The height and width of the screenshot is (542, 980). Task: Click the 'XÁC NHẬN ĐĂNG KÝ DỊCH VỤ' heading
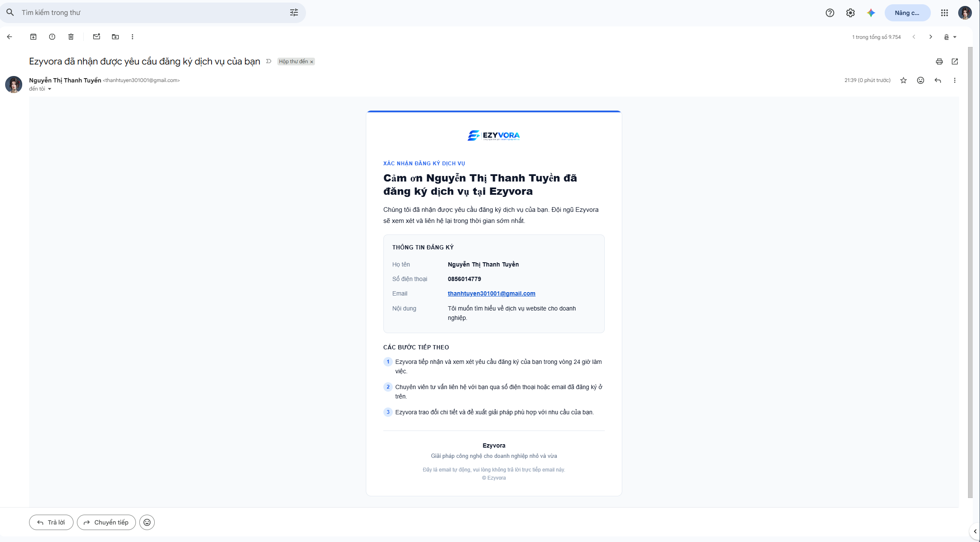424,164
